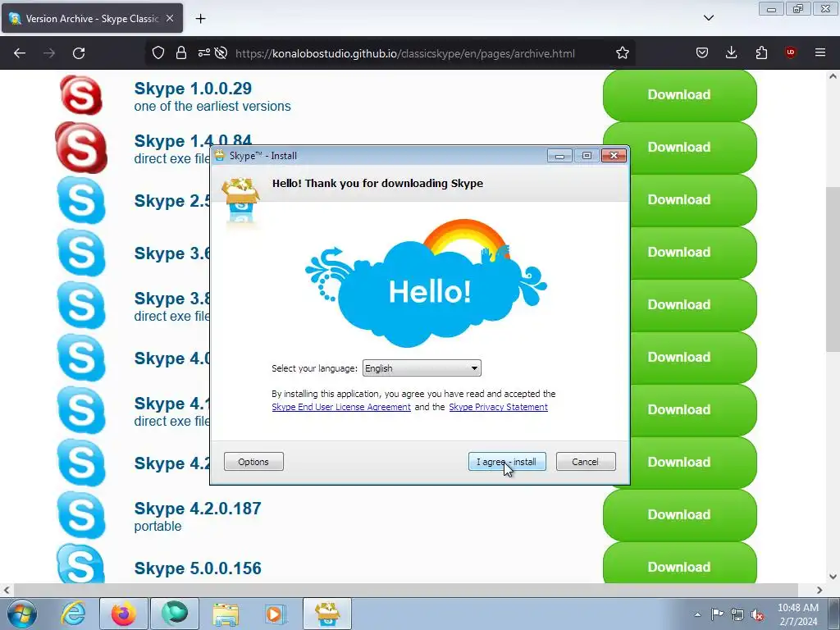
Task: Download Skype 5.0.0.156
Action: 679,564
